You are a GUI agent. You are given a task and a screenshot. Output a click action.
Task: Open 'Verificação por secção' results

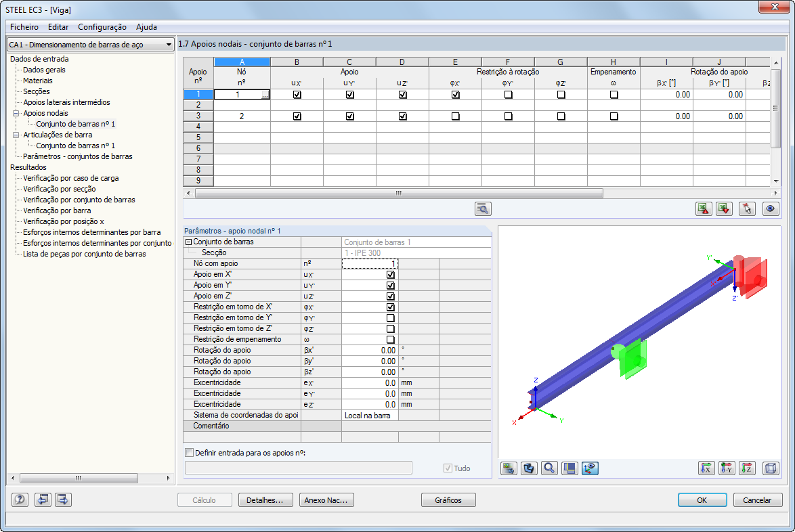(x=60, y=189)
